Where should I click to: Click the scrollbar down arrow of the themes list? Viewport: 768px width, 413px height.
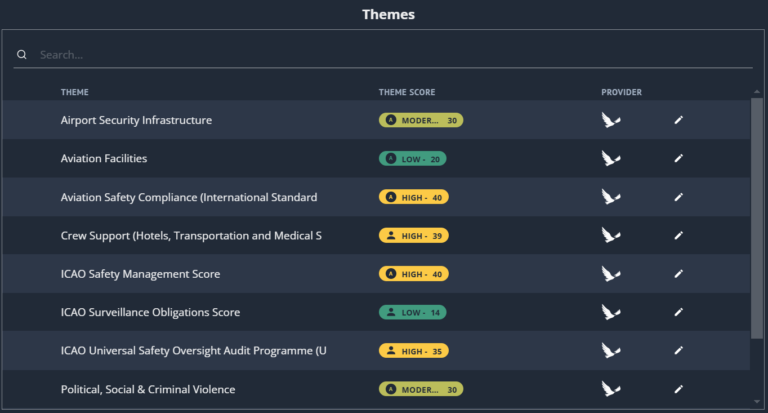tap(757, 402)
